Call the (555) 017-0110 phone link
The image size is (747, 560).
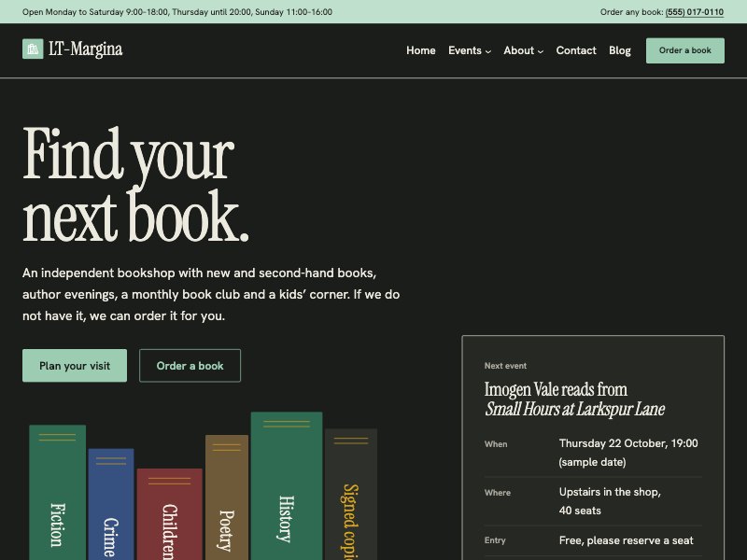point(695,12)
